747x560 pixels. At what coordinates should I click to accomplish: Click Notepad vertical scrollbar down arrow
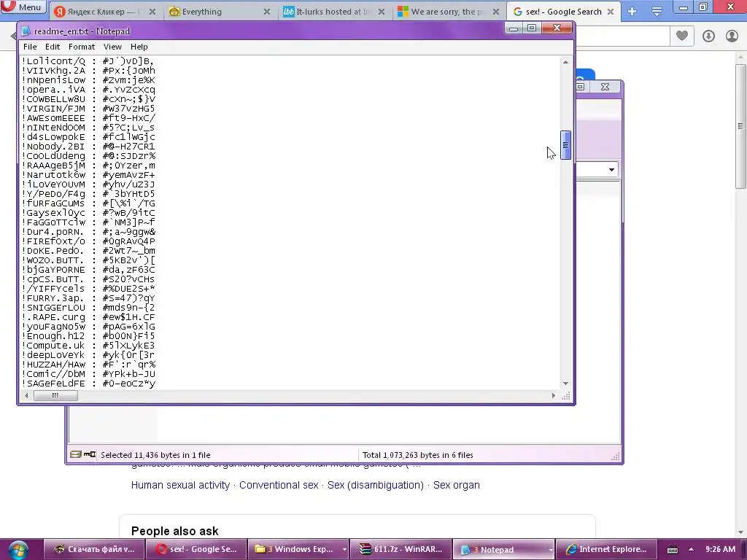565,384
